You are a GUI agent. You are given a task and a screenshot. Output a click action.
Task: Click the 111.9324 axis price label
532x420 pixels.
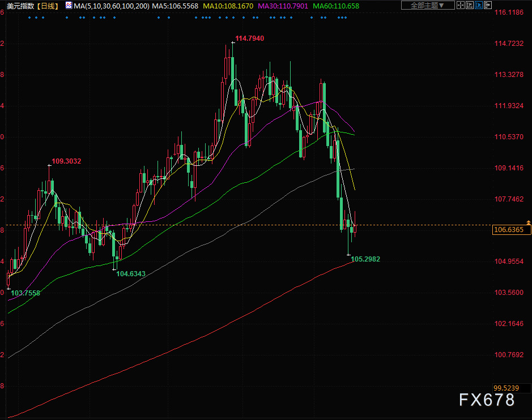tap(509, 106)
